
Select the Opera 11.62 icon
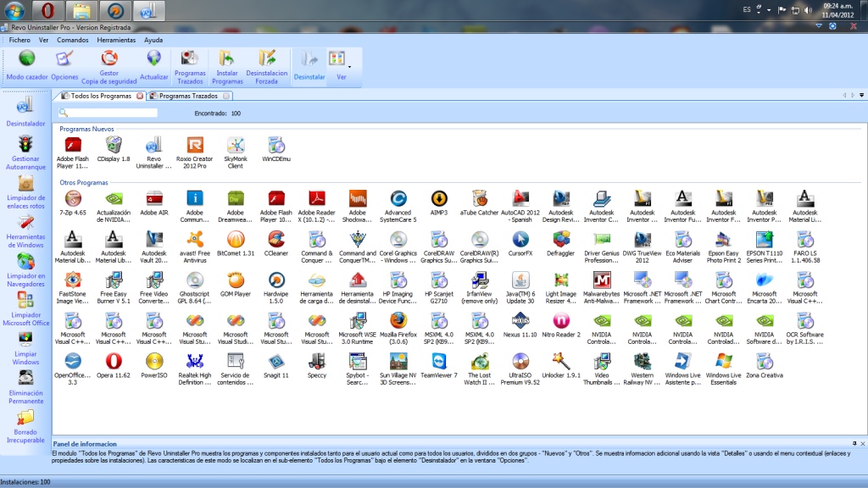point(114,365)
